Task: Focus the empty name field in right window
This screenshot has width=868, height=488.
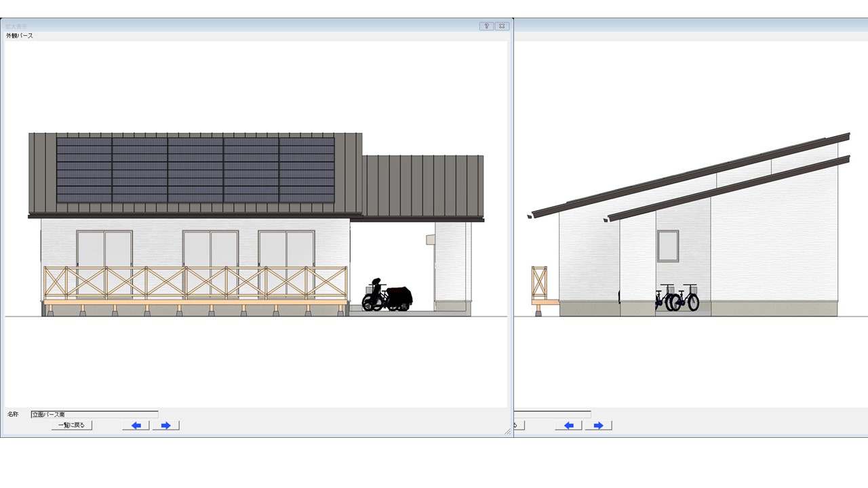Action: 553,414
